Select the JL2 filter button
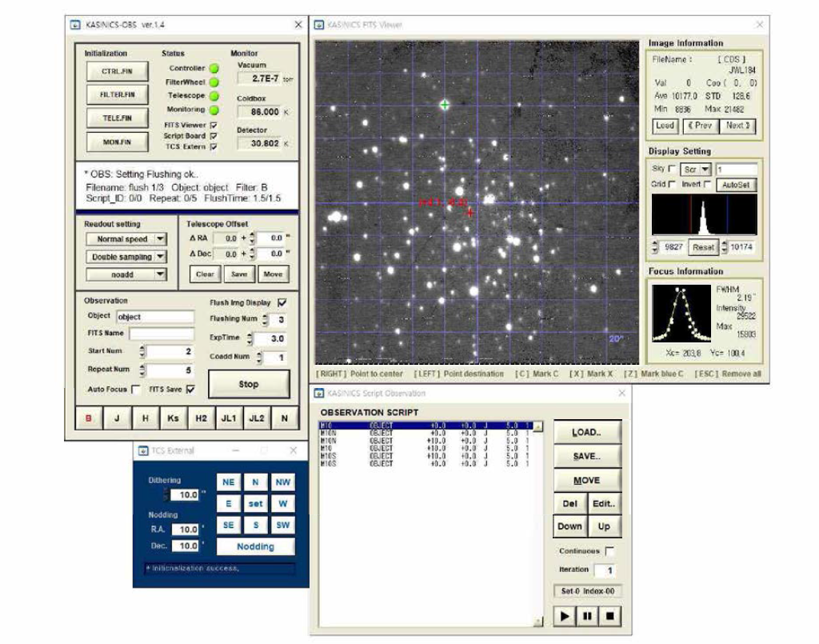 (x=257, y=418)
